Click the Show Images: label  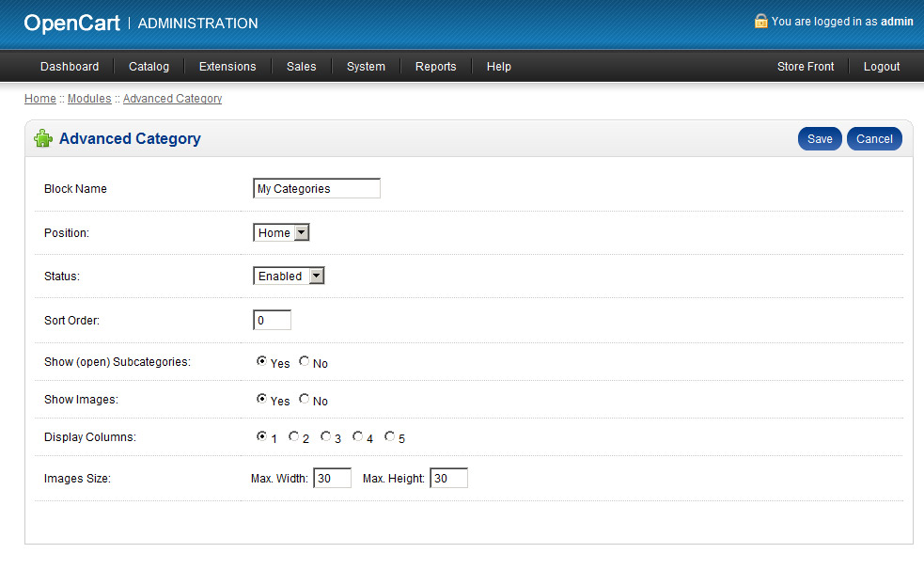click(82, 399)
